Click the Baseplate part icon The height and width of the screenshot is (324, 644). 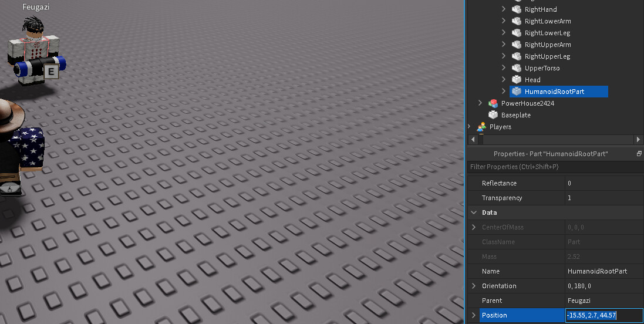click(x=493, y=115)
